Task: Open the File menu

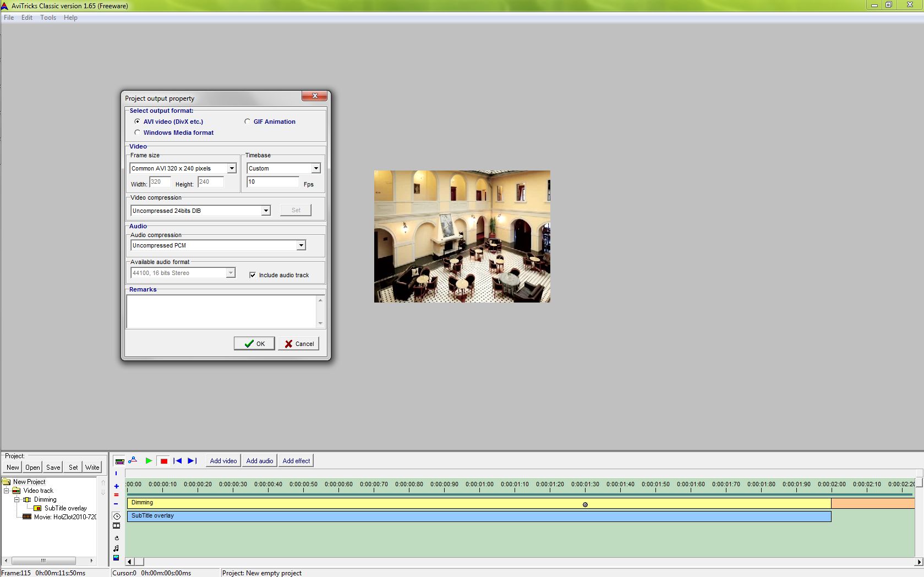Action: coord(9,18)
